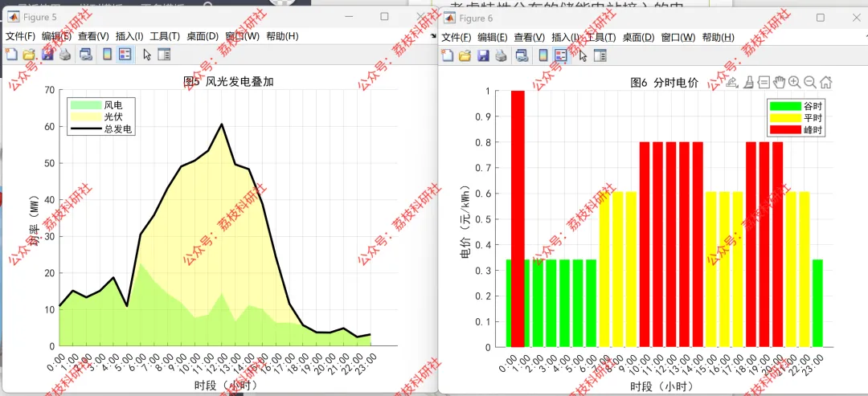Activate Zoom Out magnifier in Figure 6
This screenshot has height=396, width=868.
click(x=810, y=83)
